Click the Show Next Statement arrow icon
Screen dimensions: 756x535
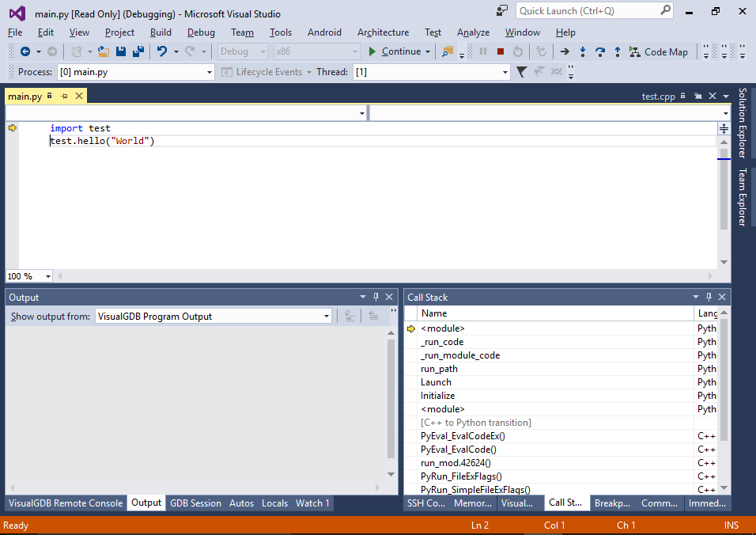(565, 51)
